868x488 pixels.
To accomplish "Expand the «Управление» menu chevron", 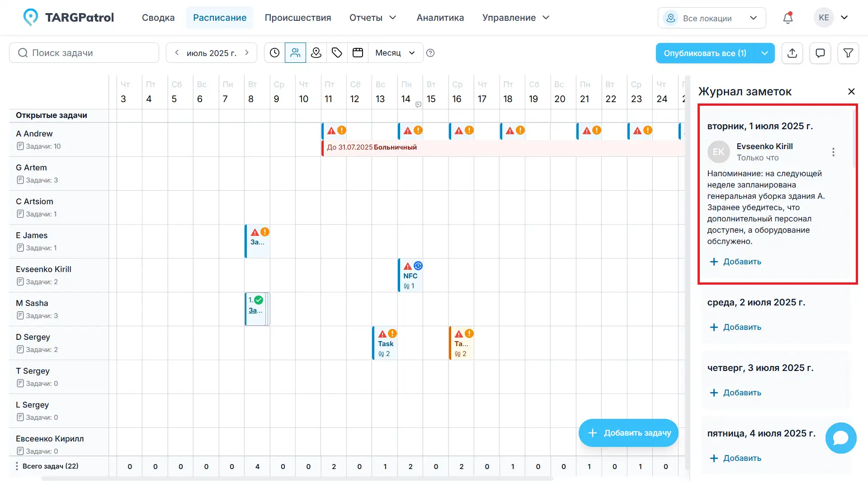I will 546,18.
